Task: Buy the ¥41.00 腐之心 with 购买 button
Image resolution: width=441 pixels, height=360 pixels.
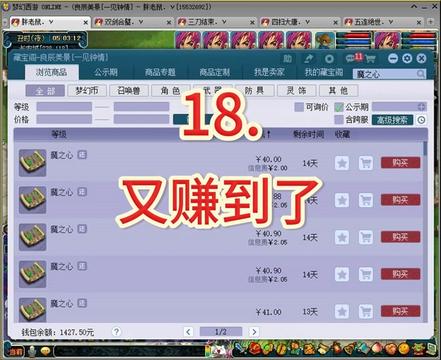Action: 400,311
